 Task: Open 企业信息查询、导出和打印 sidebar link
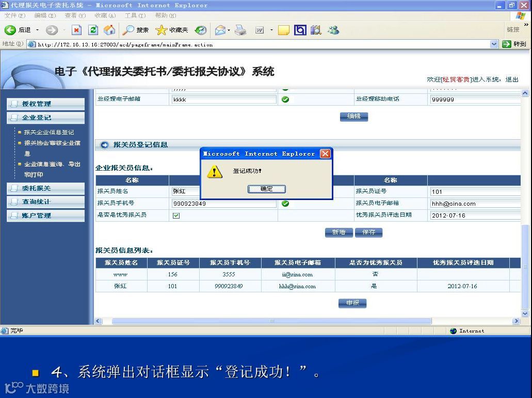pos(52,169)
